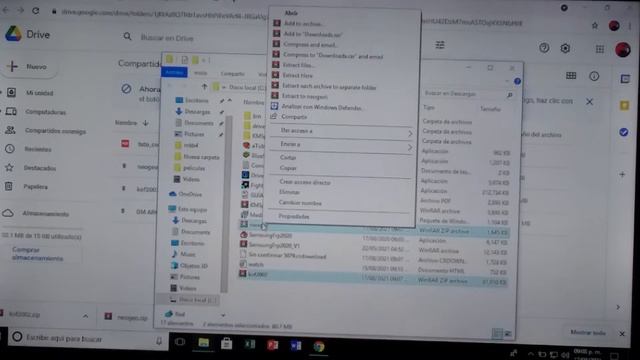The image size is (640, 360).
Task: Expand the "Enviar a" submenu arrow
Action: pos(409,147)
